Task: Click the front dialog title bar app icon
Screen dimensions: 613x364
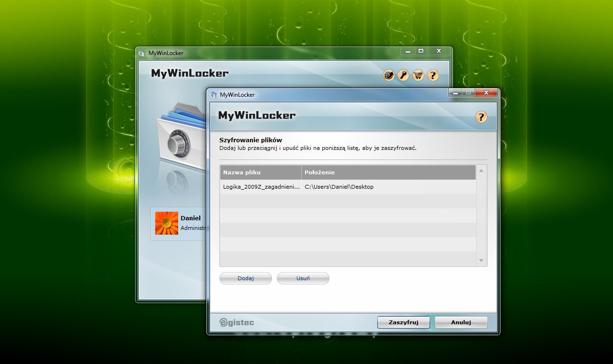Action: [x=213, y=95]
